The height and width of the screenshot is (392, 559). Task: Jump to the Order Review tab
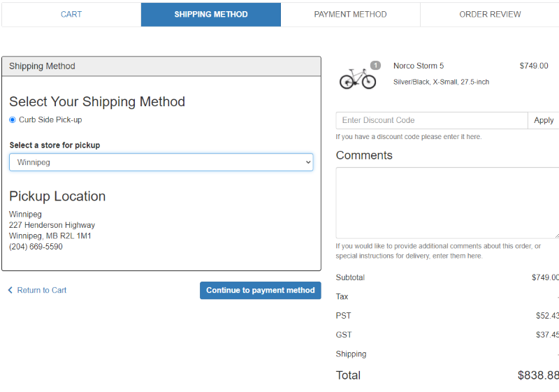(x=490, y=15)
